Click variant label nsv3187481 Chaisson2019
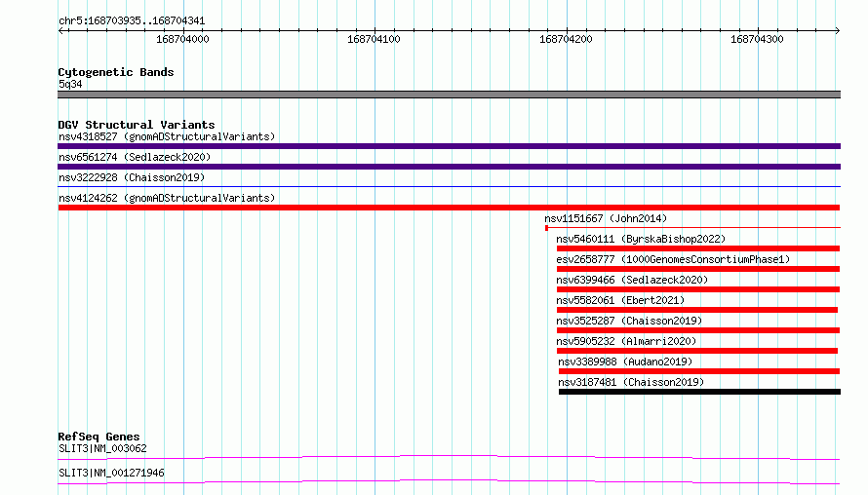Image resolution: width=868 pixels, height=495 pixels. point(631,382)
